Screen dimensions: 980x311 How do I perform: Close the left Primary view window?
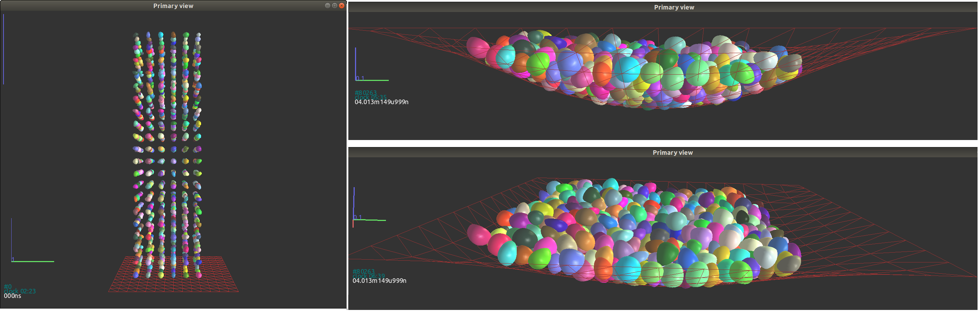point(341,6)
